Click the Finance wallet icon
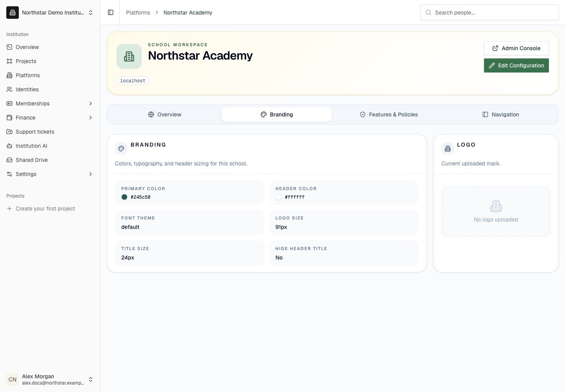The width and height of the screenshot is (565, 392). (x=9, y=118)
